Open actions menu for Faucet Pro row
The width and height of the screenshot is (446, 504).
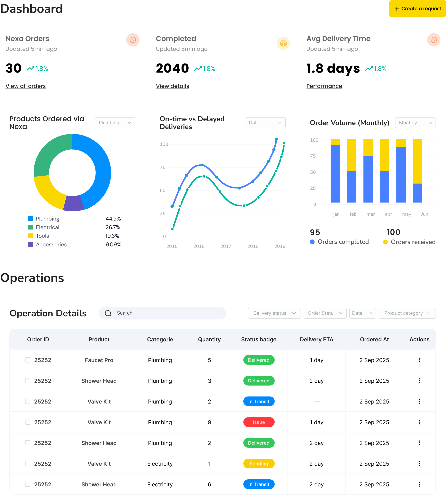(x=419, y=360)
